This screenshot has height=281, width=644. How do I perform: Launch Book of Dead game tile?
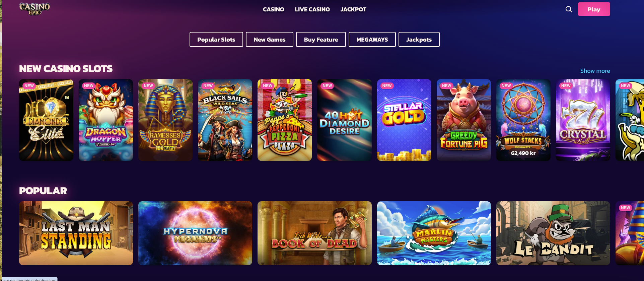click(x=314, y=233)
